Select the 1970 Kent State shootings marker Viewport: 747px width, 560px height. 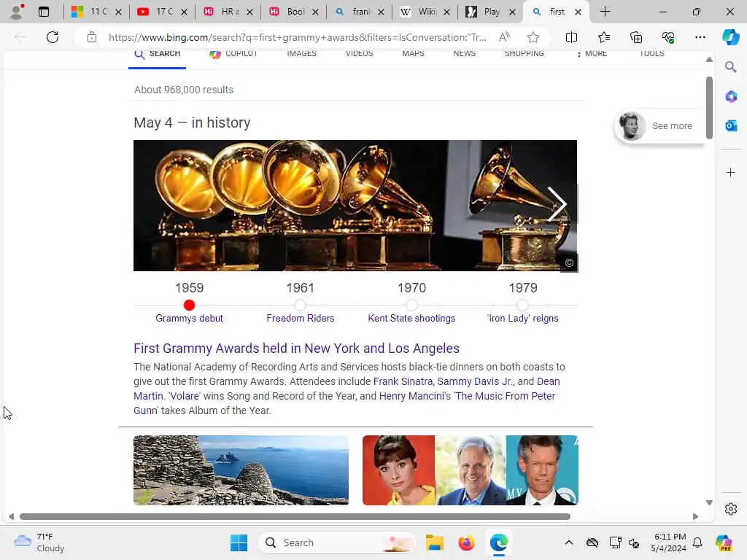click(411, 305)
